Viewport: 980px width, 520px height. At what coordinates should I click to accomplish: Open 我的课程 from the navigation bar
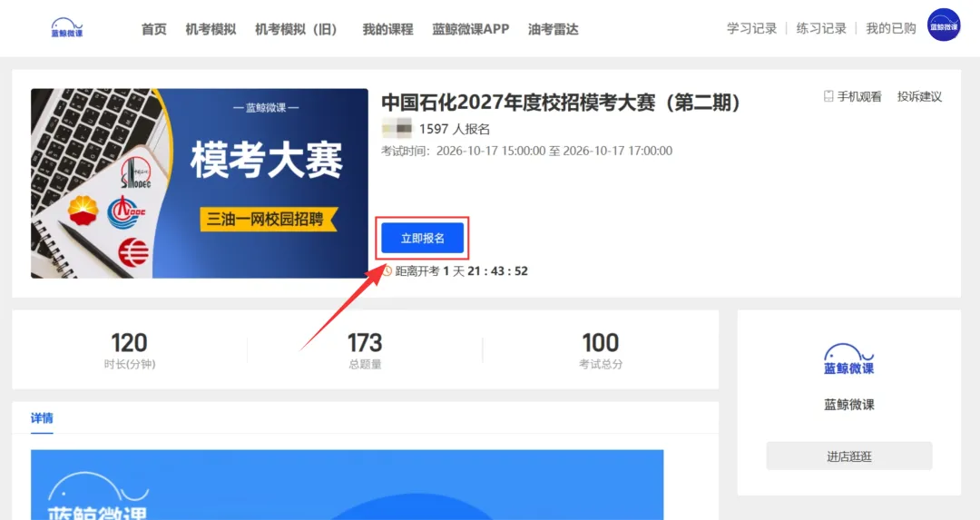[387, 29]
